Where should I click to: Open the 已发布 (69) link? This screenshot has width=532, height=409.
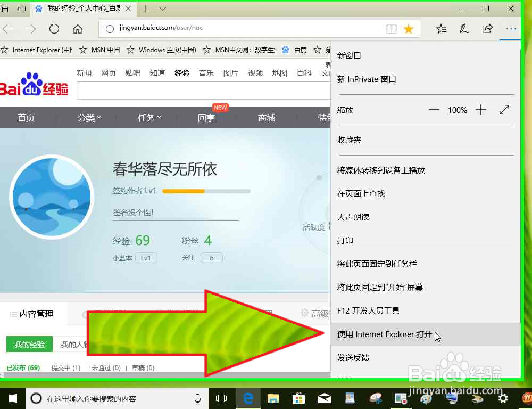(23, 367)
